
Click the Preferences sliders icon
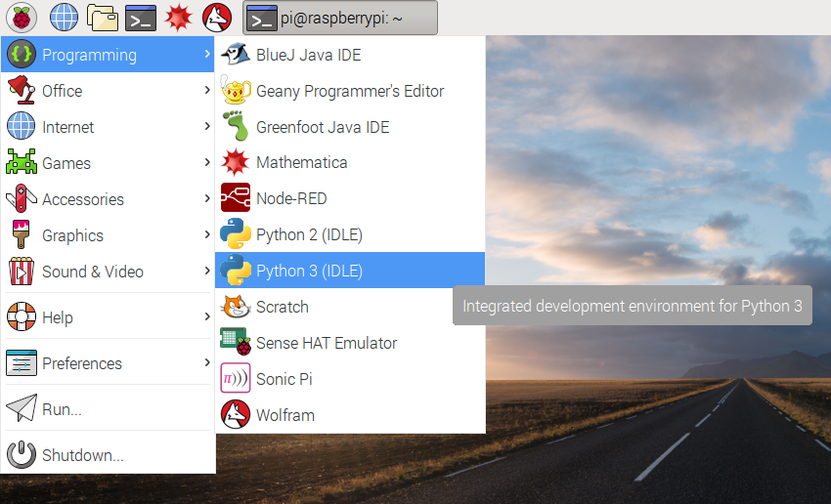coord(22,362)
